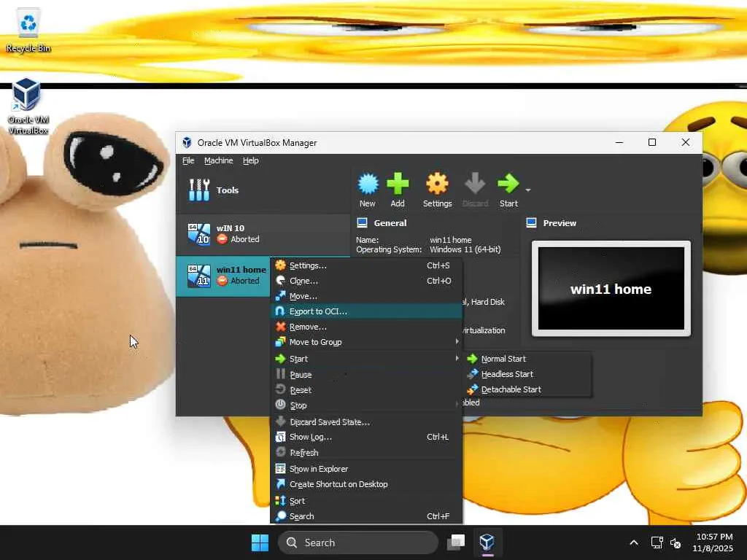Screen dimensions: 747x560
Task: Select the win11 home virtual machine
Action: tap(223, 276)
